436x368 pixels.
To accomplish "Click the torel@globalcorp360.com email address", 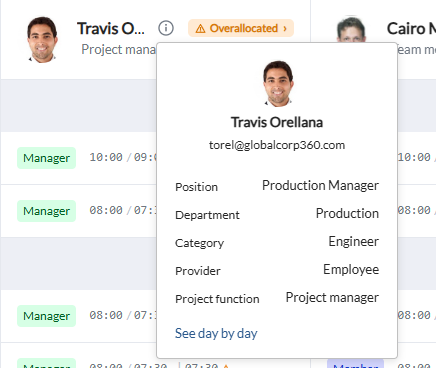I will click(277, 145).
